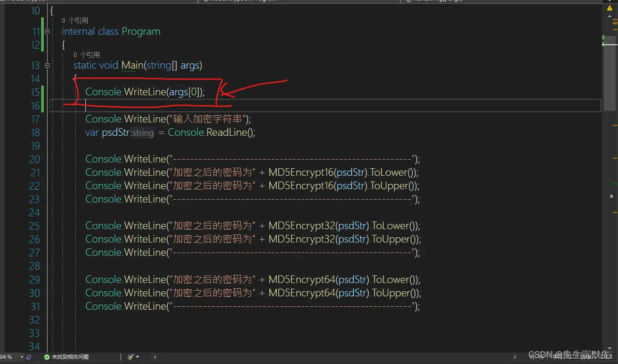The width and height of the screenshot is (618, 364).
Task: Click the 'internal' keyword on line 11
Action: click(79, 31)
